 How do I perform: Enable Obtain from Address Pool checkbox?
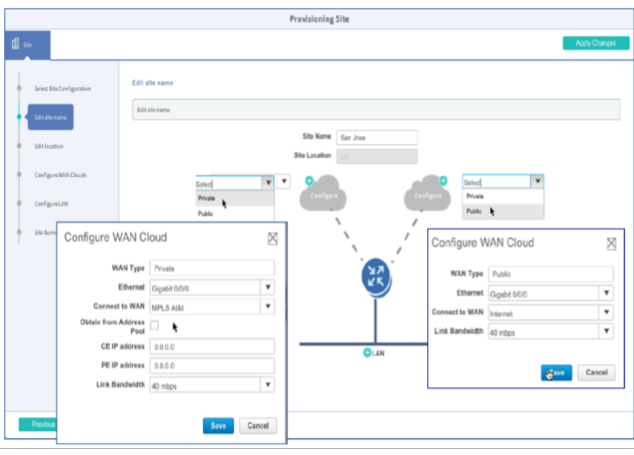pyautogui.click(x=155, y=325)
